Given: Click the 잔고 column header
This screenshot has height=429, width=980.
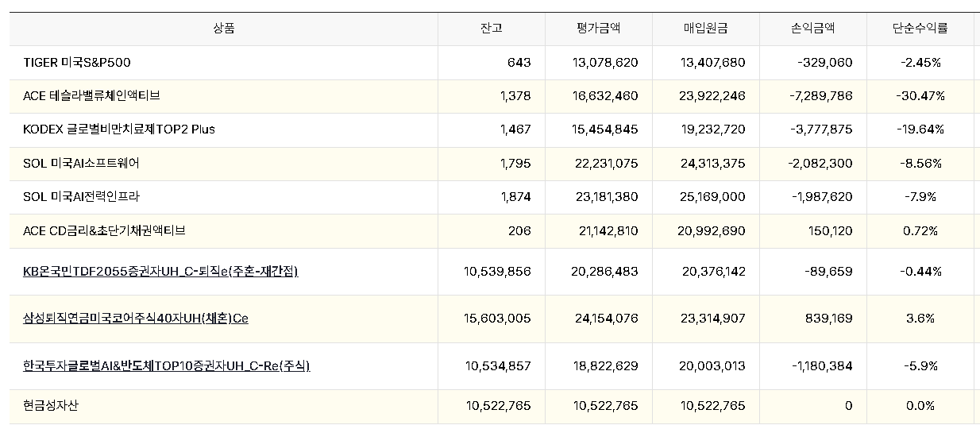Looking at the screenshot, I should tap(491, 29).
